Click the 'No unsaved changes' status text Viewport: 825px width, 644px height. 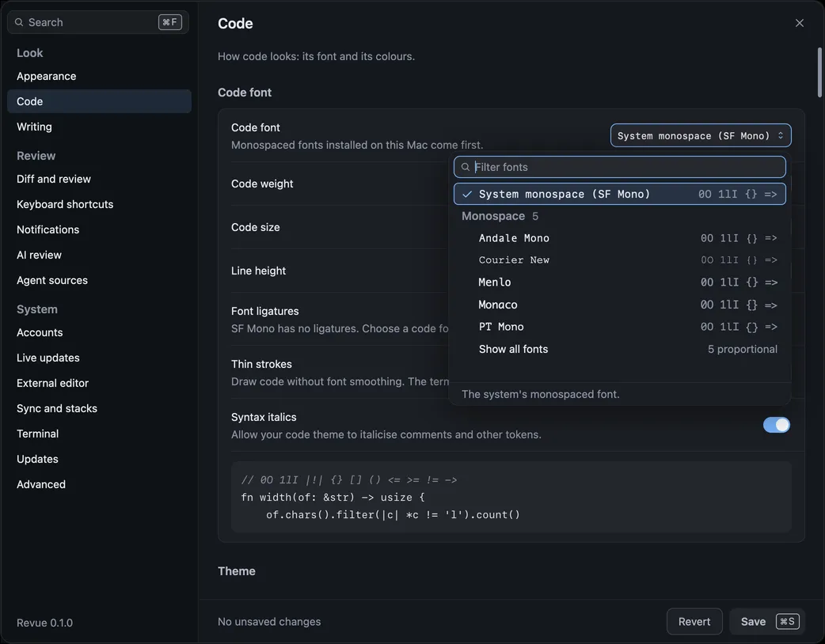[x=269, y=621]
